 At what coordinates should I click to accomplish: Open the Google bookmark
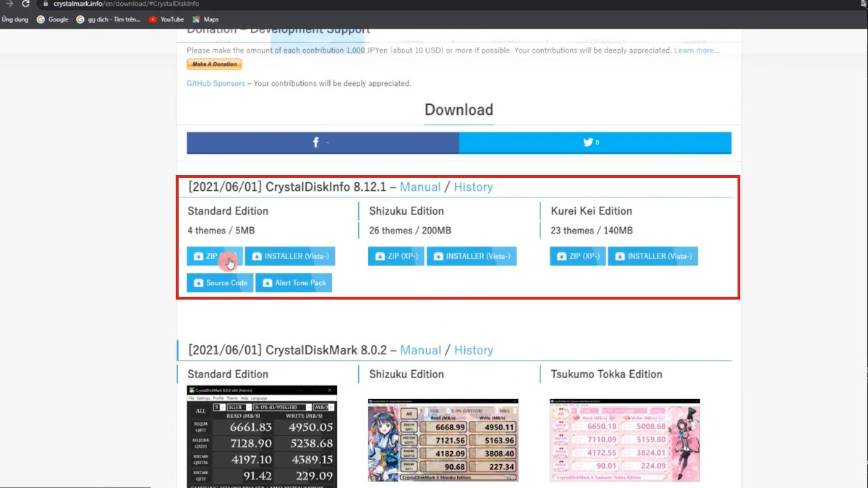pyautogui.click(x=52, y=20)
